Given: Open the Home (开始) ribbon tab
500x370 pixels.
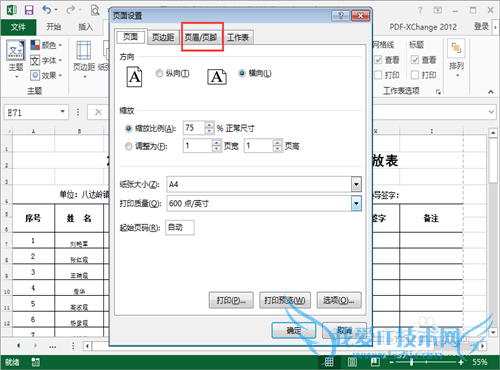Looking at the screenshot, I should pyautogui.click(x=53, y=27).
